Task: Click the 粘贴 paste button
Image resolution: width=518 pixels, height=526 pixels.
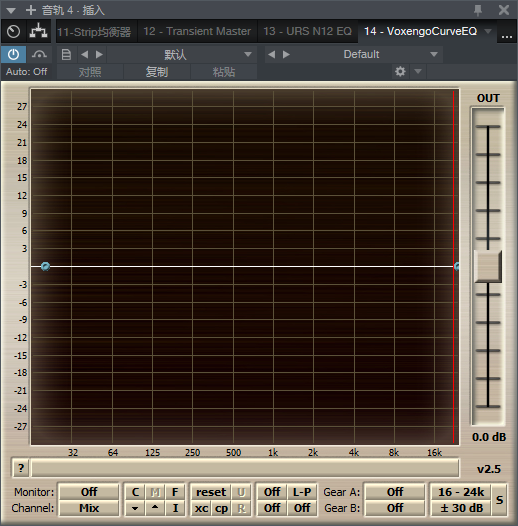Action: tap(224, 72)
